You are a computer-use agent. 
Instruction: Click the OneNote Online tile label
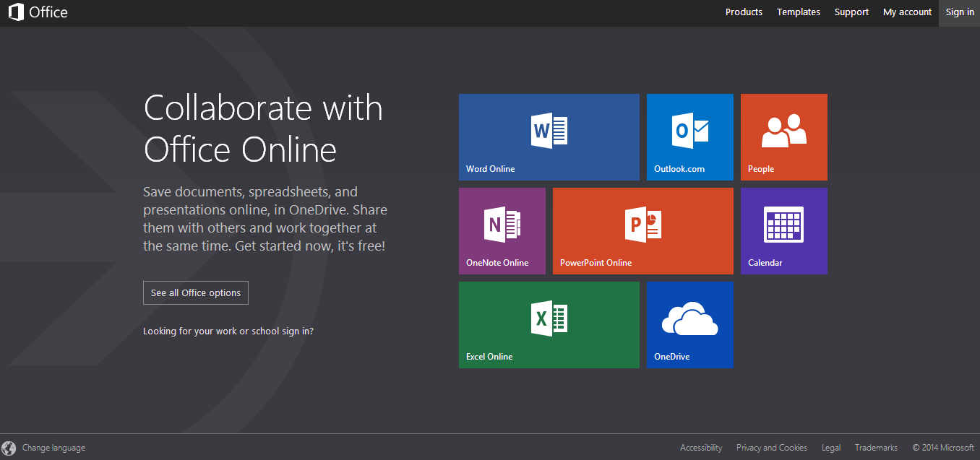tap(497, 263)
